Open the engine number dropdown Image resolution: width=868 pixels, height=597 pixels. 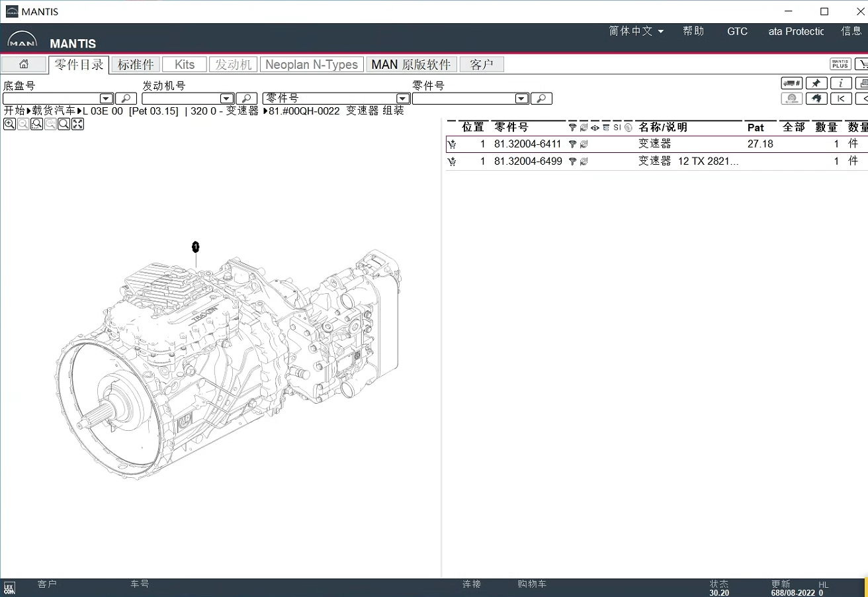point(226,99)
